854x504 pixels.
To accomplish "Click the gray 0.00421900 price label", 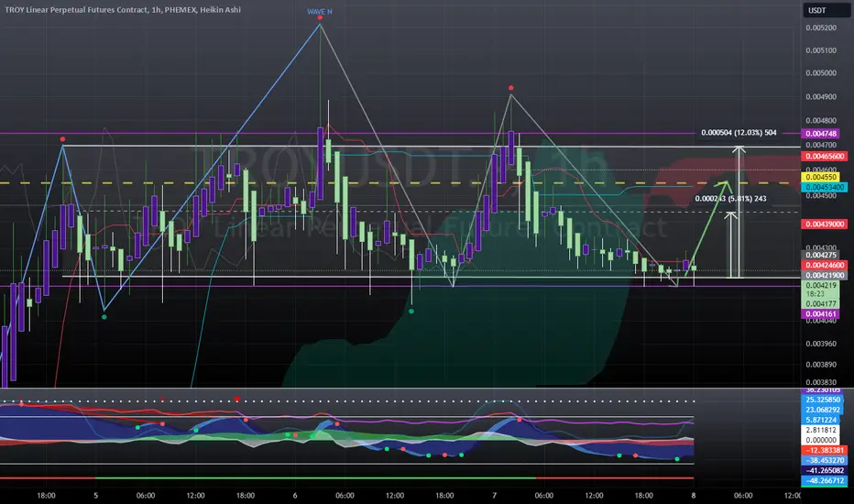I will (824, 276).
